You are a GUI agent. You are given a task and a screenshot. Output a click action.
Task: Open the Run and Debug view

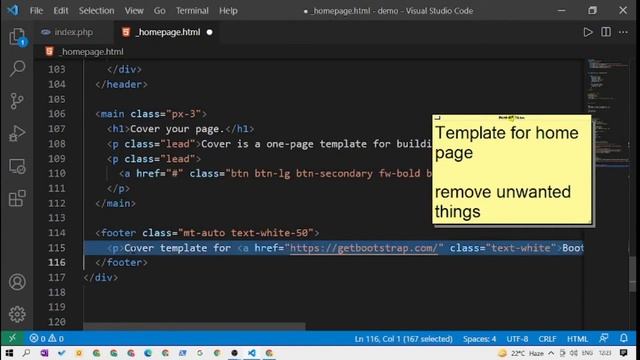tap(17, 133)
